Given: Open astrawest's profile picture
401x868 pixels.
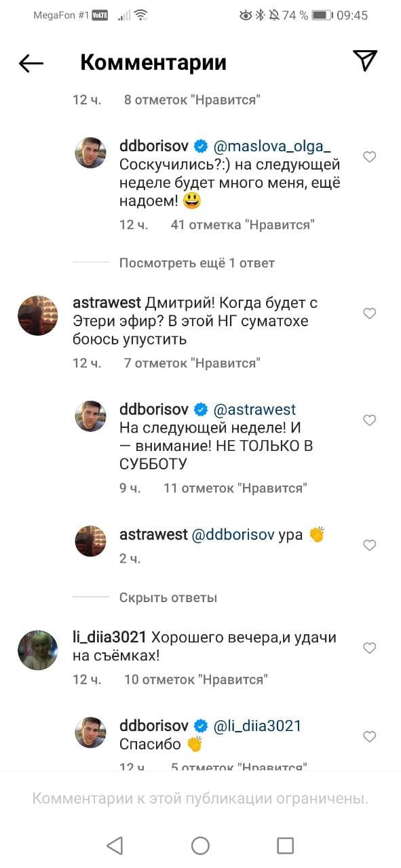Looking at the screenshot, I should coord(37,315).
